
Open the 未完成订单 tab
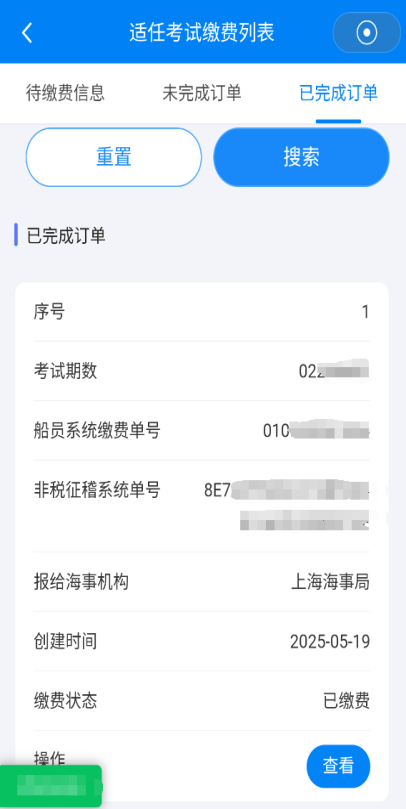click(202, 93)
